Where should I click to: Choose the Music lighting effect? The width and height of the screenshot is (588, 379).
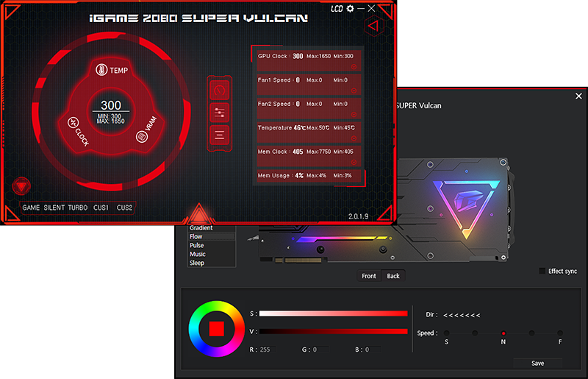click(x=212, y=255)
